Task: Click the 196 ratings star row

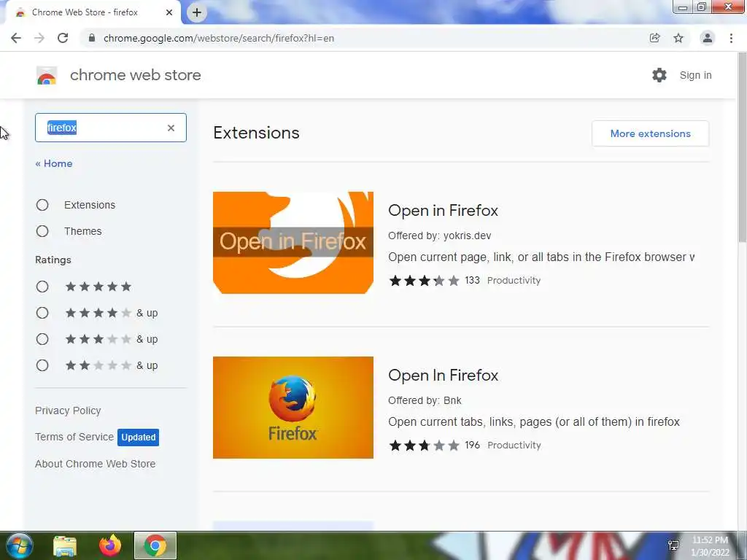Action: 424,446
